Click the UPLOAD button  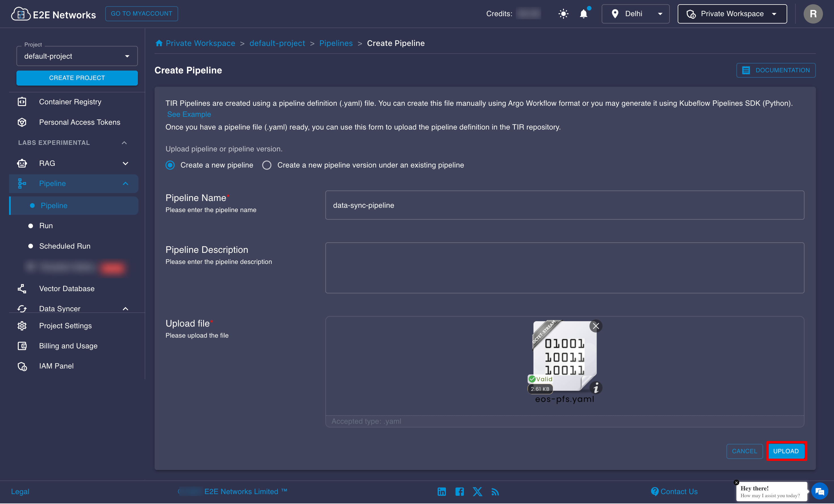tap(785, 451)
